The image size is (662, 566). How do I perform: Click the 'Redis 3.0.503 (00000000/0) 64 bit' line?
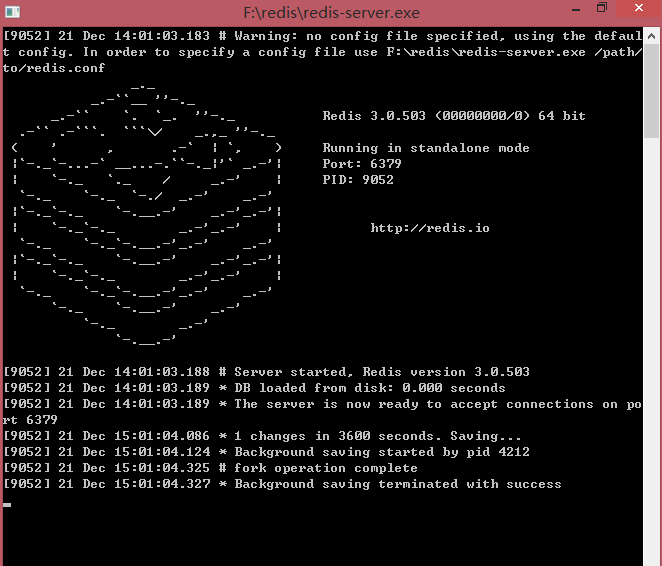pos(454,116)
